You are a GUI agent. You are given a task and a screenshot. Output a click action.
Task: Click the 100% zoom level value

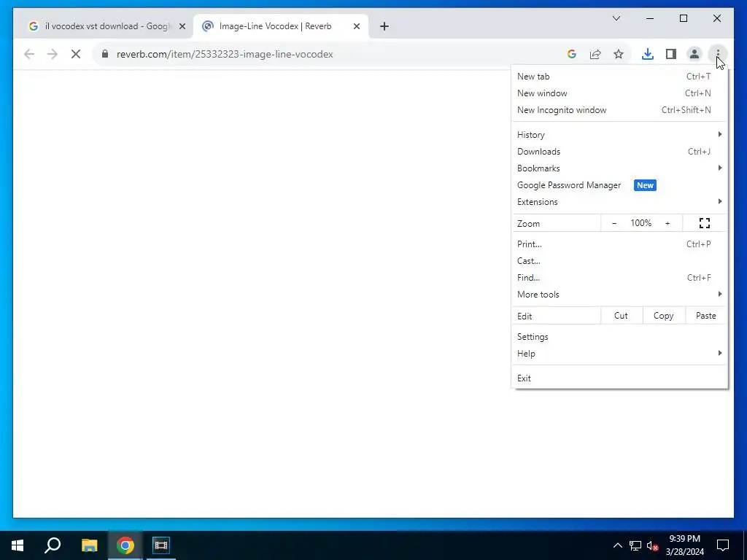(640, 223)
